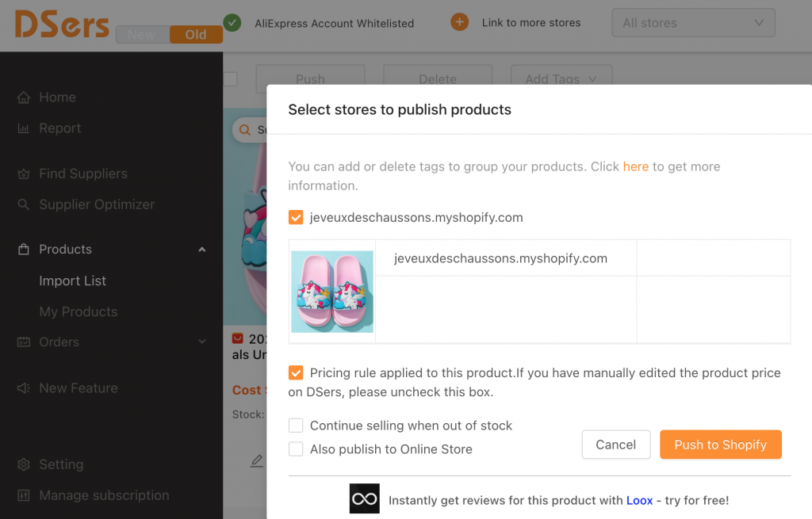The height and width of the screenshot is (519, 812).
Task: Tick the select-all checkbox beside Push
Action: pos(231,79)
